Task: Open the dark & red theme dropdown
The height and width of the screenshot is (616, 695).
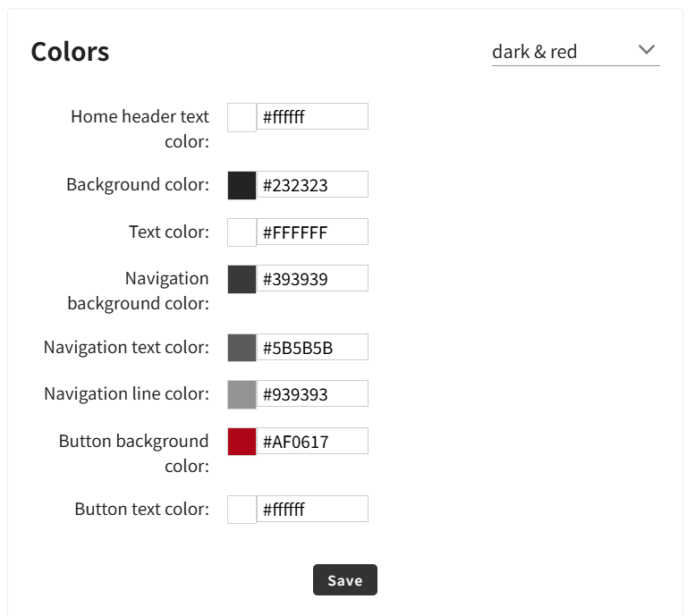Action: pyautogui.click(x=574, y=52)
